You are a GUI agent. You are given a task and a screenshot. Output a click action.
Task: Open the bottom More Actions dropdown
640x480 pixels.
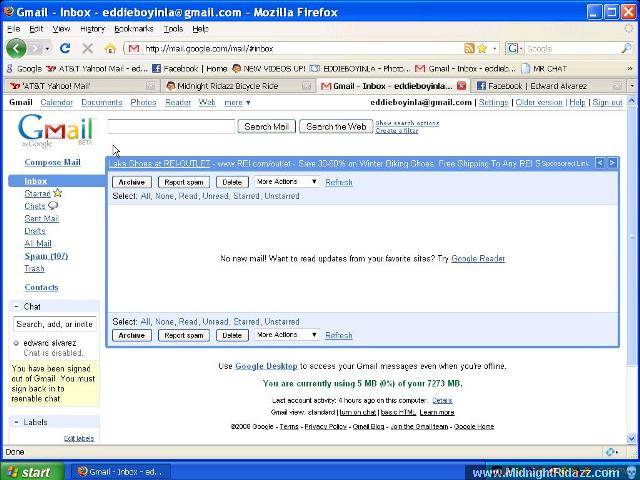[286, 335]
